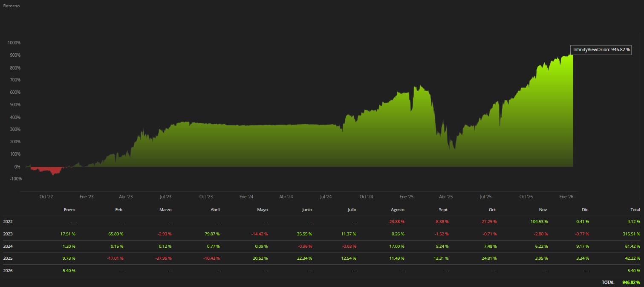Click the 315.51 % yearly total for 2023
Image resolution: width=644 pixels, height=287 pixels.
(x=631, y=234)
